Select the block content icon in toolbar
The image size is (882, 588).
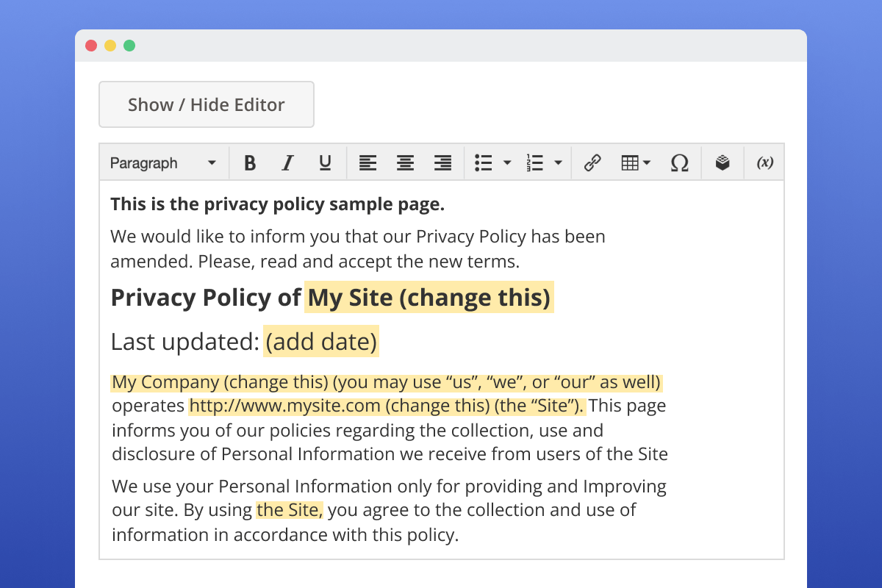pos(723,162)
